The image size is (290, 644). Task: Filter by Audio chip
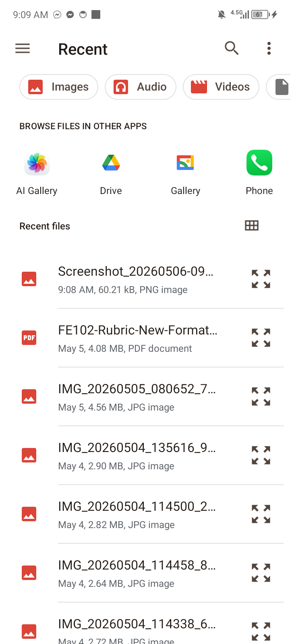(141, 87)
